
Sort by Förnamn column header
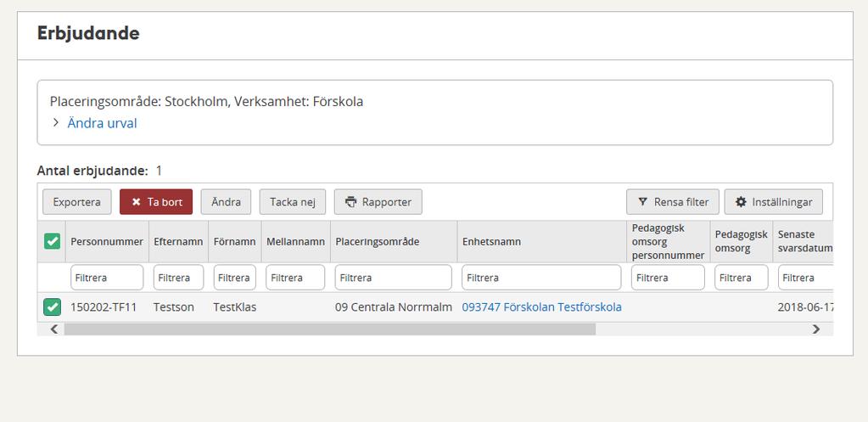235,241
